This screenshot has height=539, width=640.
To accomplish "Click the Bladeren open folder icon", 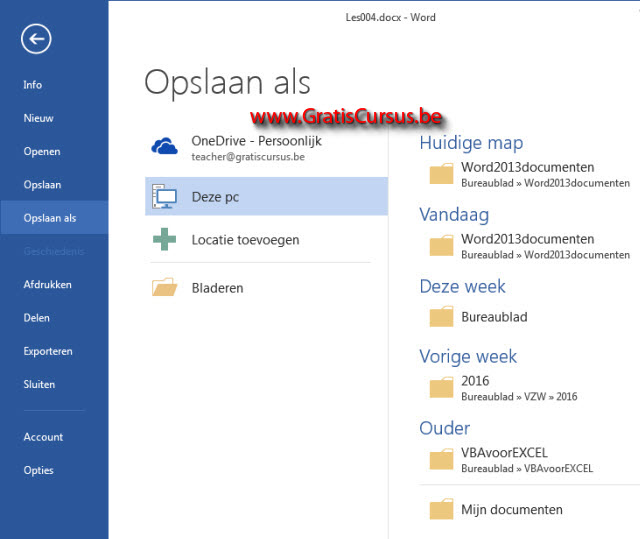I will coord(164,287).
